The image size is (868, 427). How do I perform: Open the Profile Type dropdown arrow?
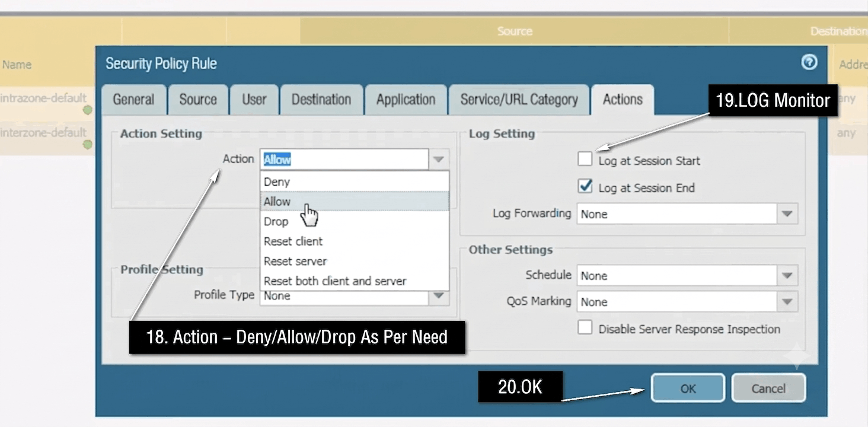pos(438,295)
